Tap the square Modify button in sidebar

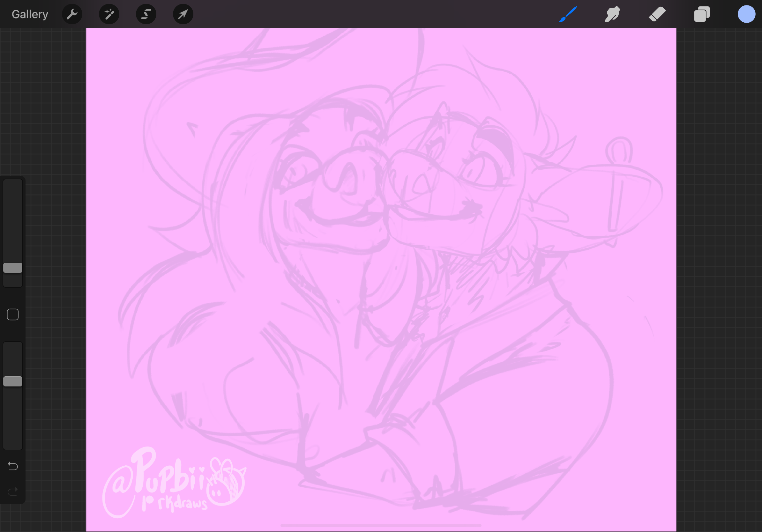click(13, 314)
